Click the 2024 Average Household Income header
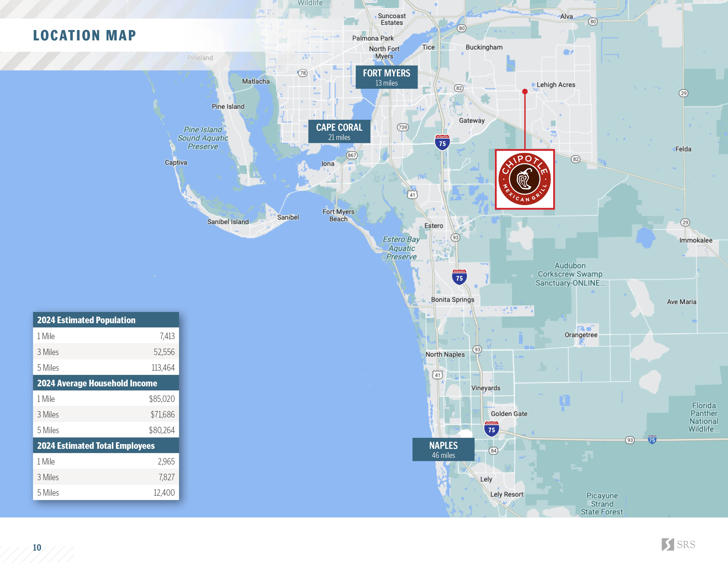Viewport: 728px width, 563px height. (106, 383)
